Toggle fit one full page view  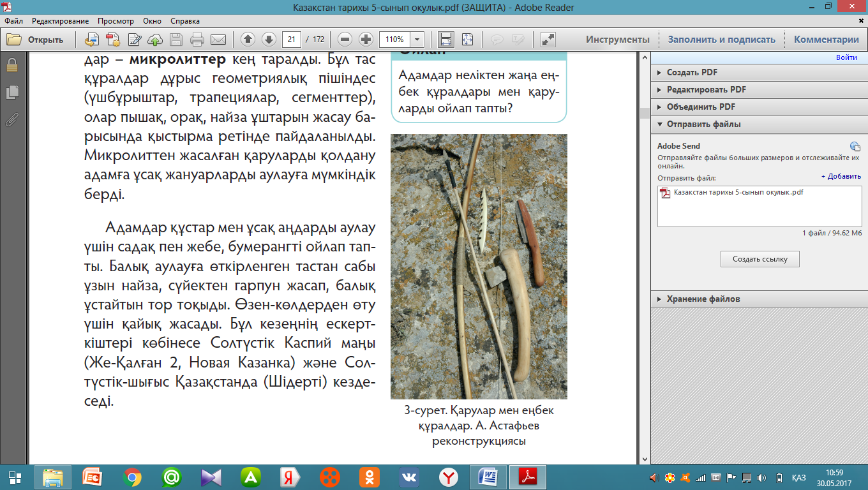click(468, 40)
